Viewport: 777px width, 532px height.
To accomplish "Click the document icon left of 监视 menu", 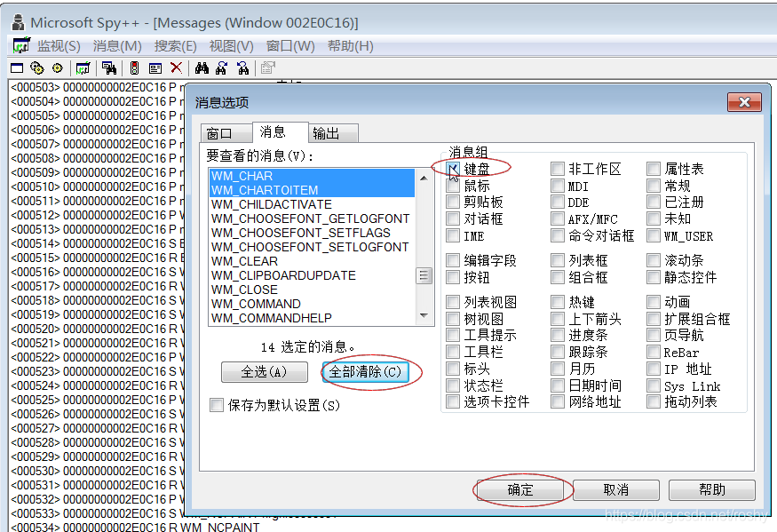I will 21,45.
